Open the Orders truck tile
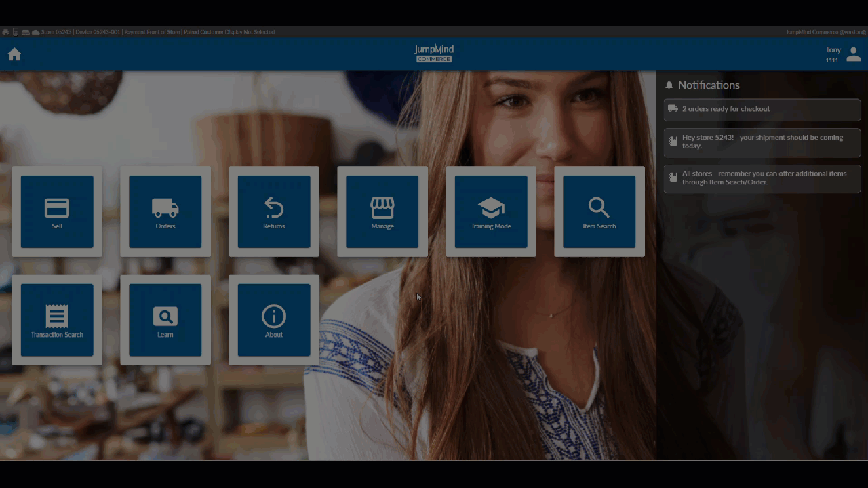The width and height of the screenshot is (868, 488). (x=165, y=211)
